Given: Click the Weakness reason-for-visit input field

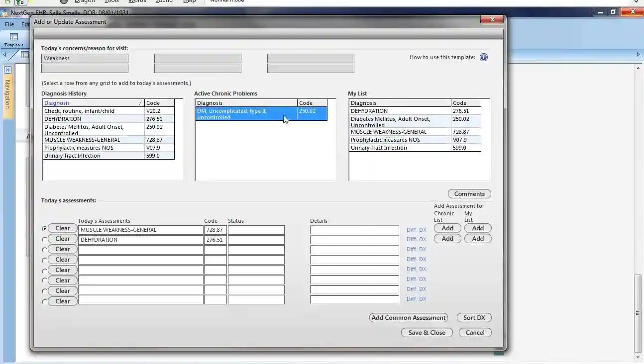Looking at the screenshot, I should coord(85,58).
